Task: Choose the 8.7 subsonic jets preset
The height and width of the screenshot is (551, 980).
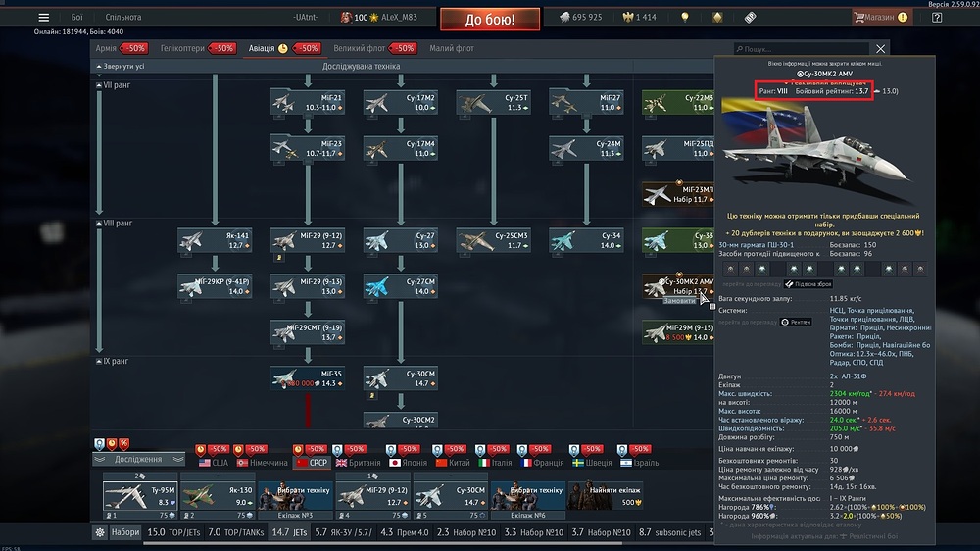Action: [x=669, y=532]
